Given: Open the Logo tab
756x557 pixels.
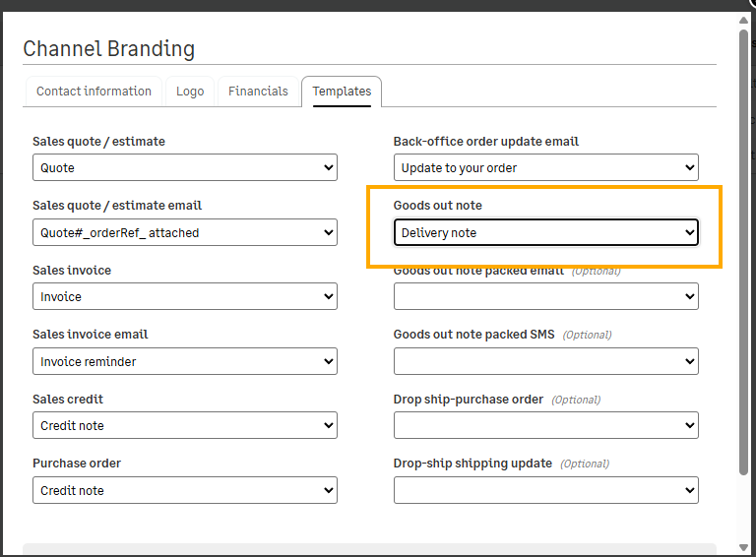Looking at the screenshot, I should (x=190, y=92).
